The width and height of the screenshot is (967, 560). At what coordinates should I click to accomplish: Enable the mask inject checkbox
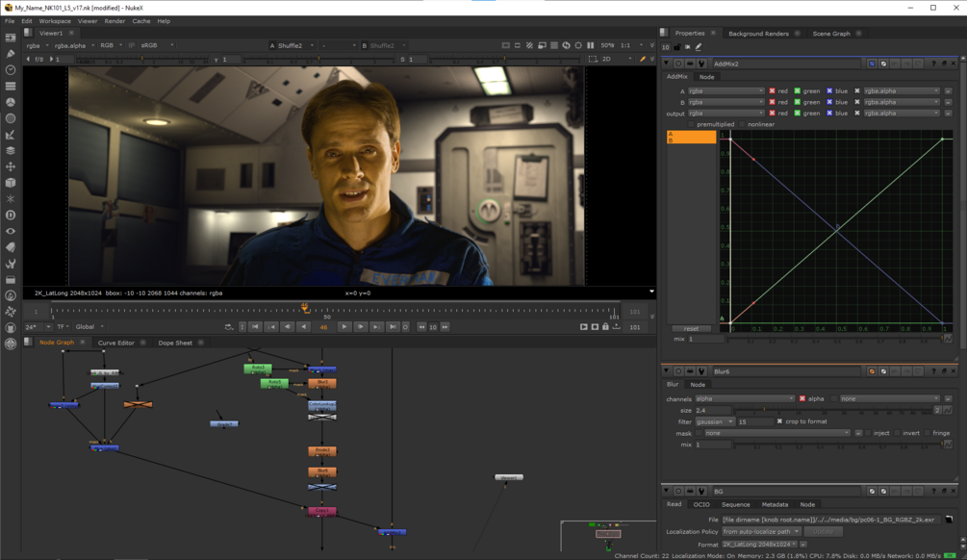click(x=868, y=433)
